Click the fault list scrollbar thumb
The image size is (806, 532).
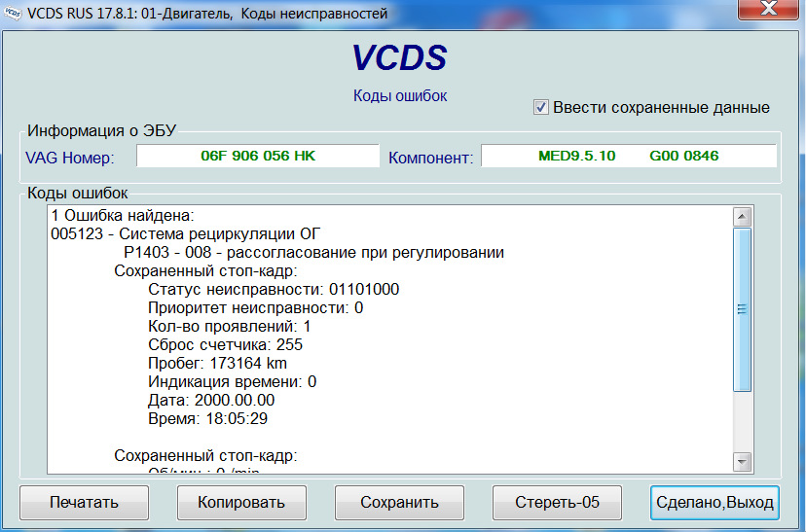[742, 309]
